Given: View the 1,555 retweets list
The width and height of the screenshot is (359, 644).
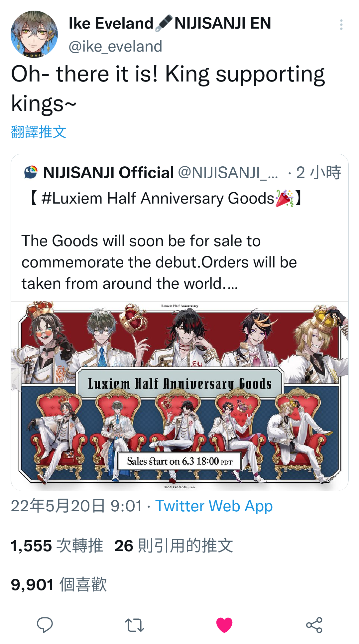Looking at the screenshot, I should pyautogui.click(x=57, y=546).
